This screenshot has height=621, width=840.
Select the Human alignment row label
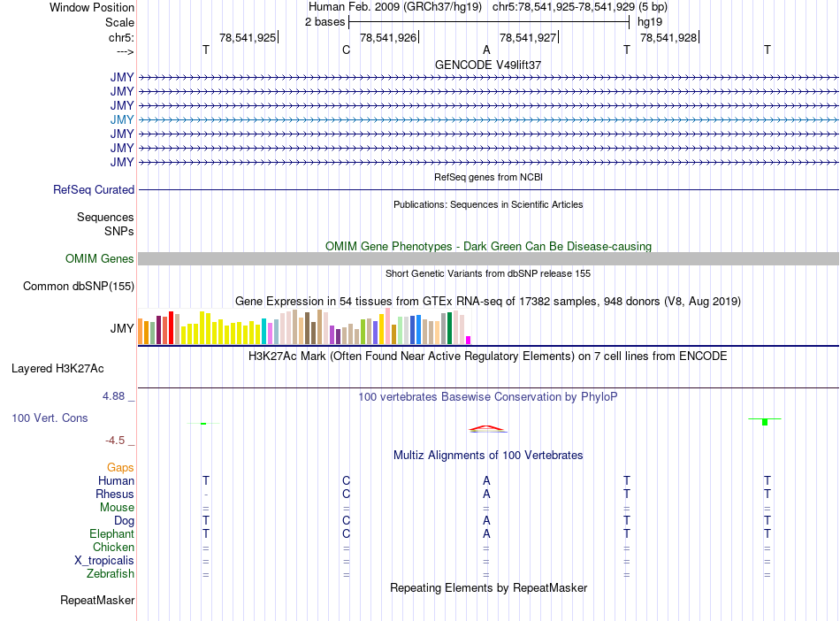(x=116, y=480)
